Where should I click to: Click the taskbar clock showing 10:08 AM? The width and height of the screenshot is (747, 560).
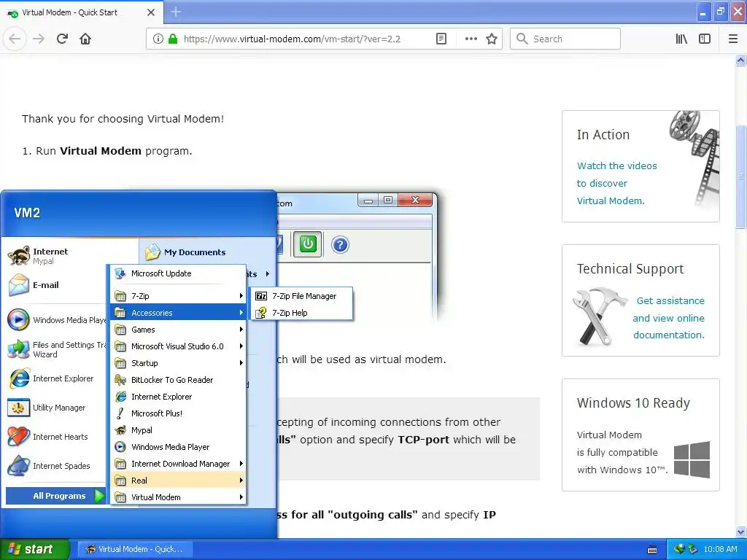tap(720, 549)
